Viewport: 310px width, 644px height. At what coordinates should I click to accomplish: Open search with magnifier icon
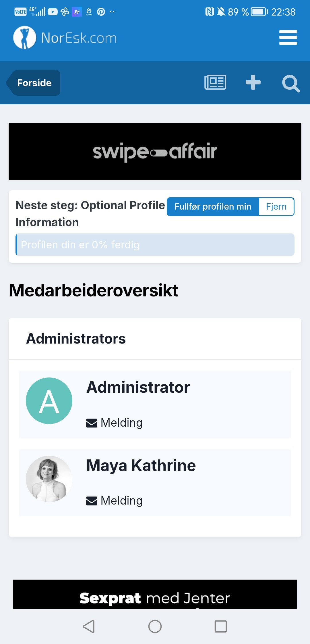pyautogui.click(x=290, y=83)
